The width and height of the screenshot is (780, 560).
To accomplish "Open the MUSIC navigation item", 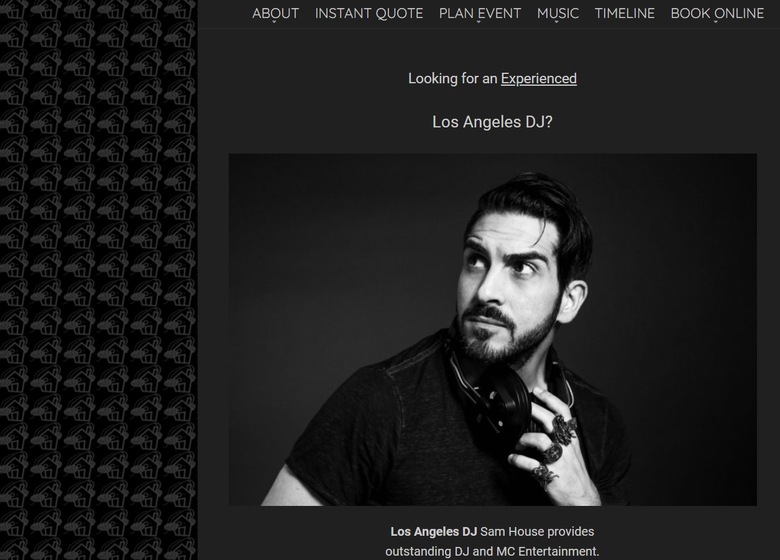I will click(558, 13).
